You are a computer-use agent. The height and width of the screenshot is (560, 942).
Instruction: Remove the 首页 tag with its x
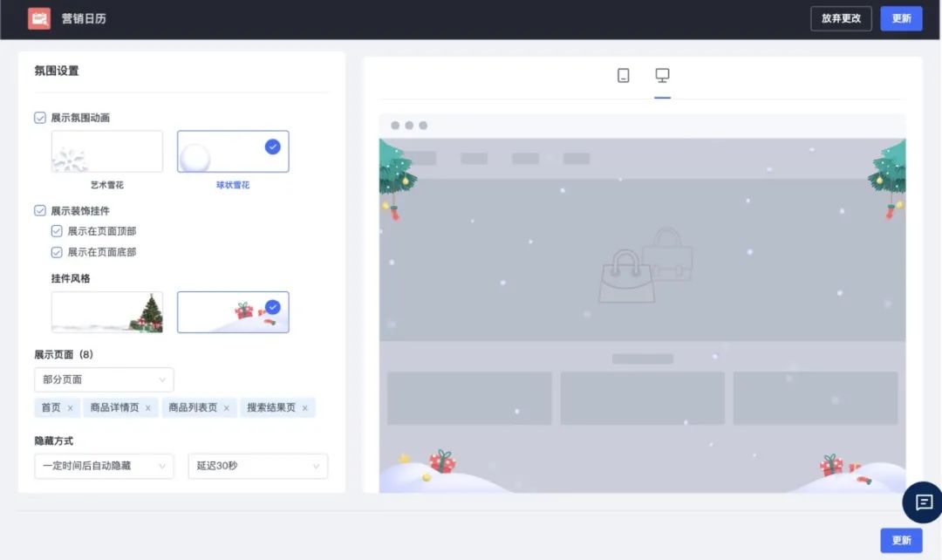click(x=71, y=408)
